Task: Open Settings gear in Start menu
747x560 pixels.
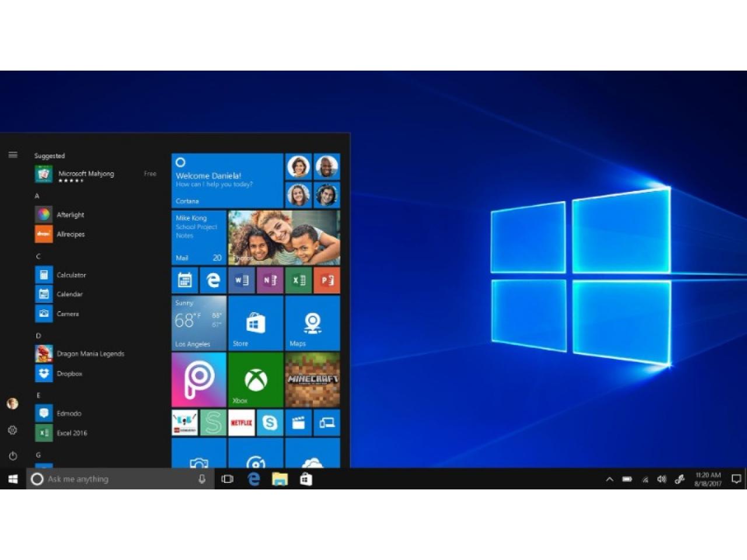Action: click(x=12, y=430)
